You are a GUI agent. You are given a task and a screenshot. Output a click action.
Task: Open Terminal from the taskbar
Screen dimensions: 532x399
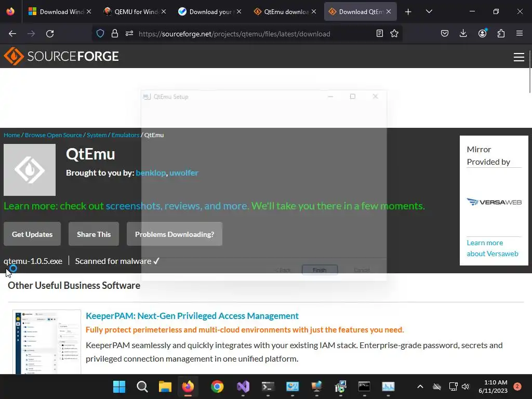point(268,387)
